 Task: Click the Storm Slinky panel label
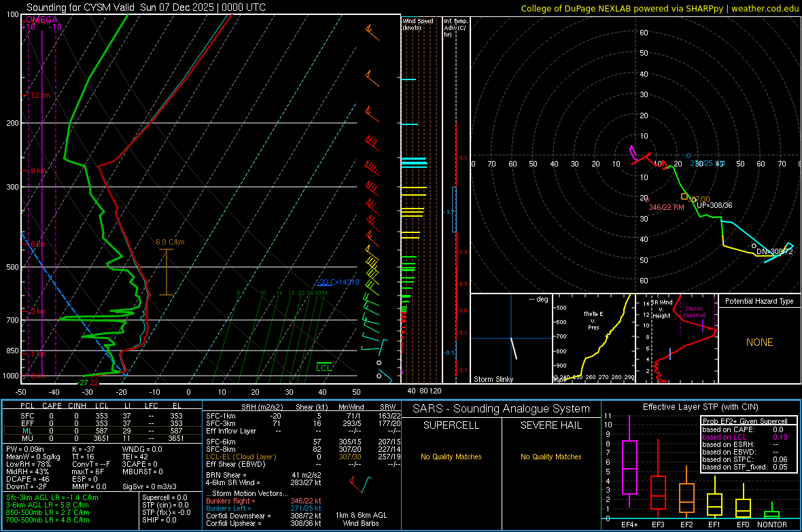click(493, 379)
